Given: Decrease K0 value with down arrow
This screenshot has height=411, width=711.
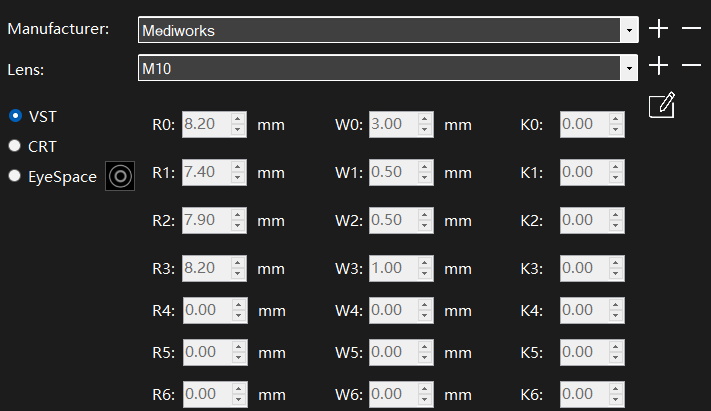Looking at the screenshot, I should (616, 131).
